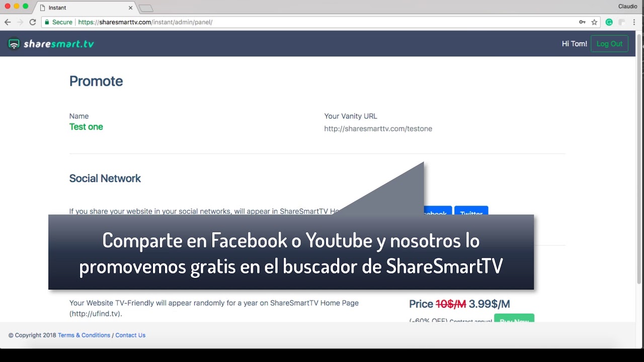
Task: Click the Hi Tom! greeting
Action: [575, 44]
